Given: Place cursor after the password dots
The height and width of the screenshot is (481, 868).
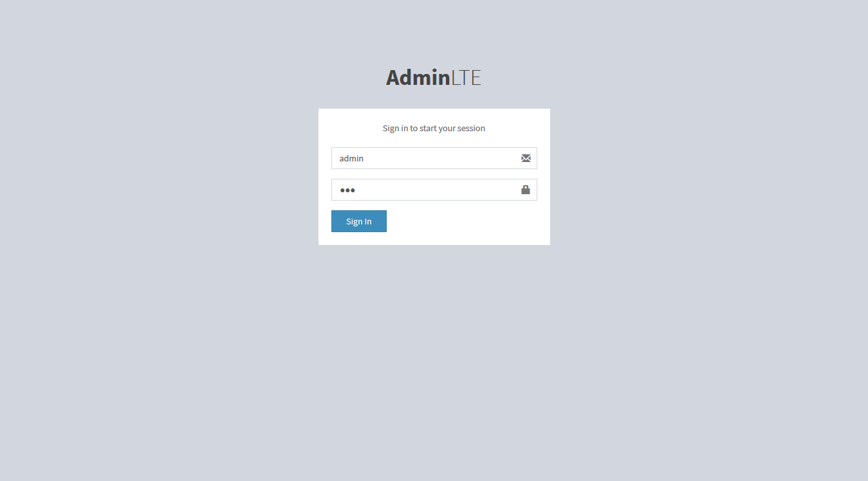Looking at the screenshot, I should (x=357, y=190).
